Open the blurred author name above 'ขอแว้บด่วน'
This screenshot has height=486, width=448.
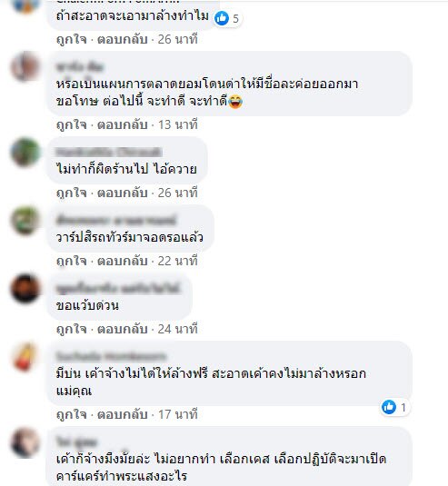point(118,289)
